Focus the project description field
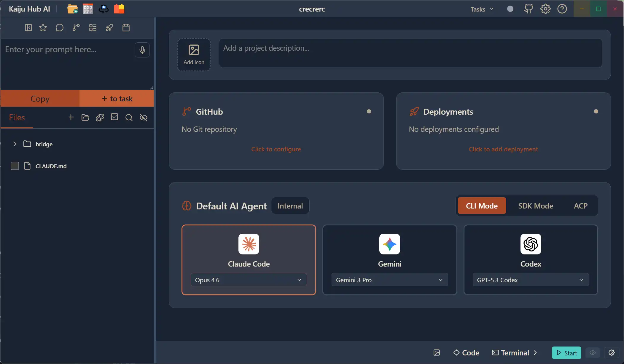 click(x=410, y=53)
